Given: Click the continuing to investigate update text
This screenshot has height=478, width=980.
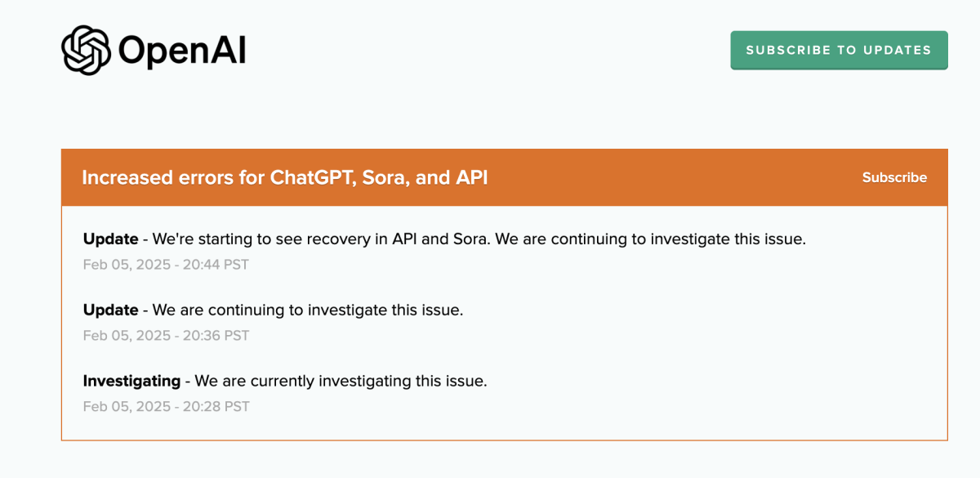Looking at the screenshot, I should [308, 310].
